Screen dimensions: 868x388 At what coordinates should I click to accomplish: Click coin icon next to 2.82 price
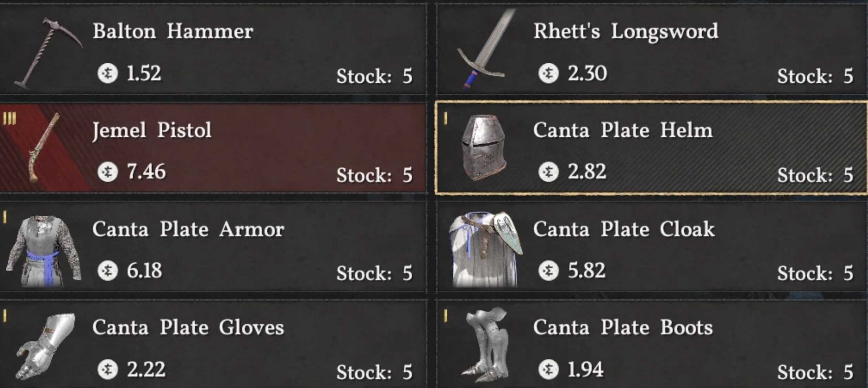tap(548, 172)
